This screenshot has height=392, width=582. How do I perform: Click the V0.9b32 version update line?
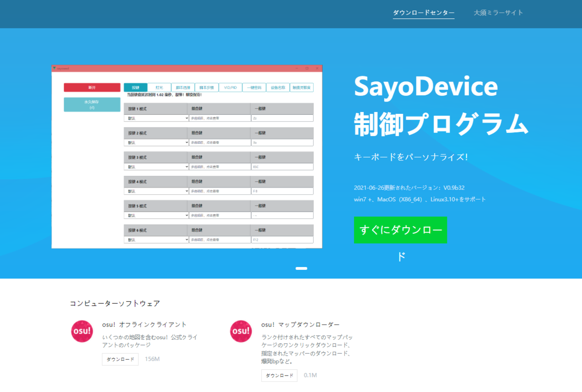pyautogui.click(x=410, y=188)
